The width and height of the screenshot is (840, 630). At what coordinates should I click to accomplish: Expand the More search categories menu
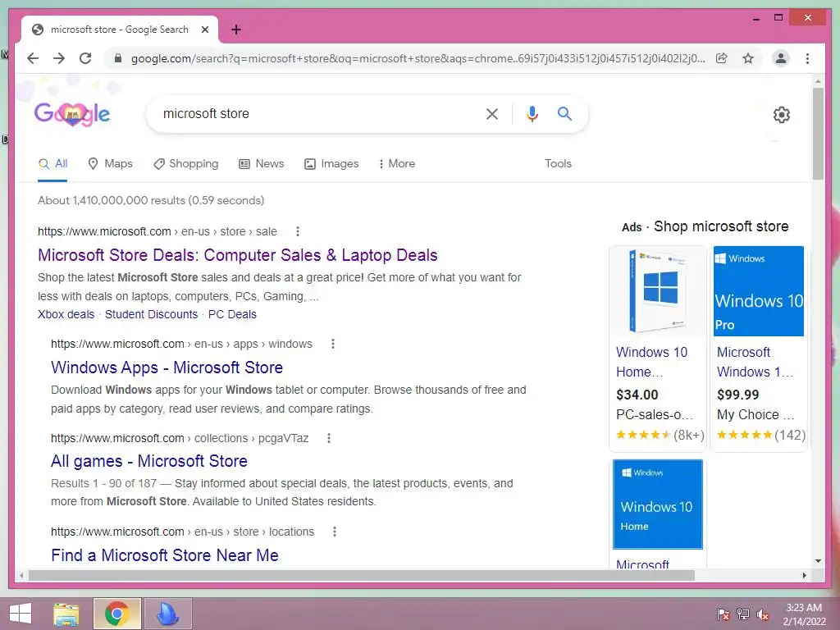[397, 164]
